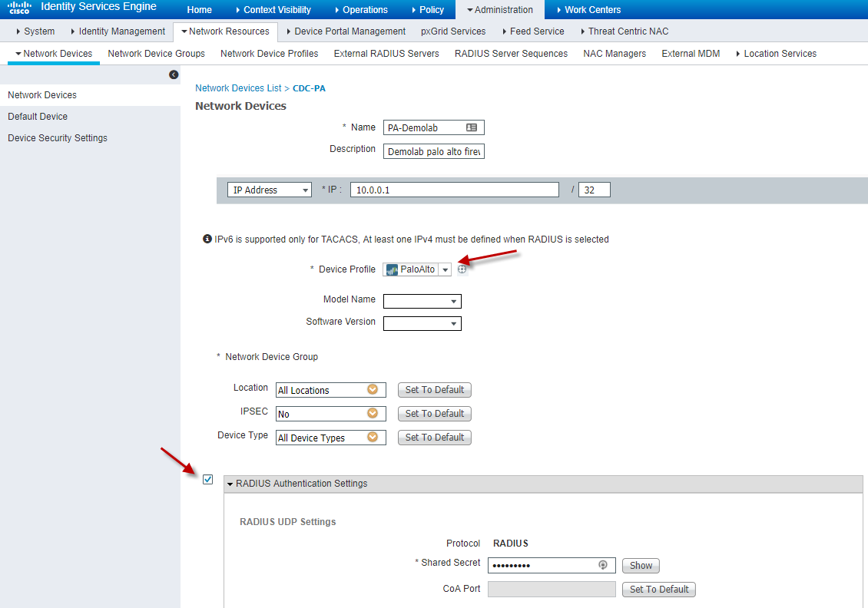
Task: Open the Model Name dropdown
Action: pos(422,301)
